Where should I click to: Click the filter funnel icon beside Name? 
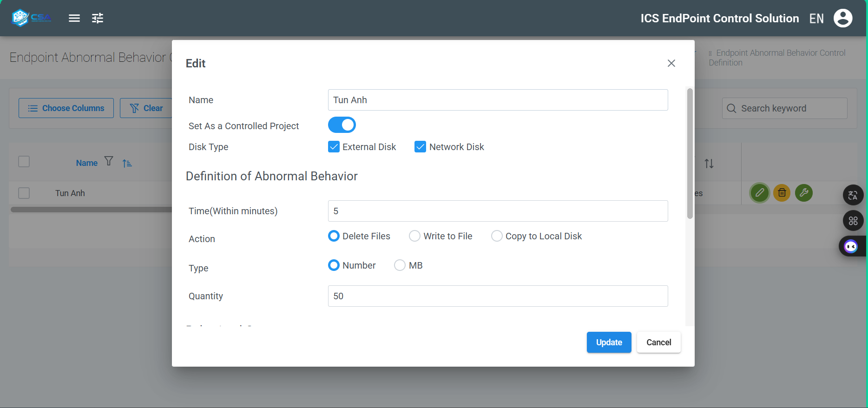pos(109,161)
